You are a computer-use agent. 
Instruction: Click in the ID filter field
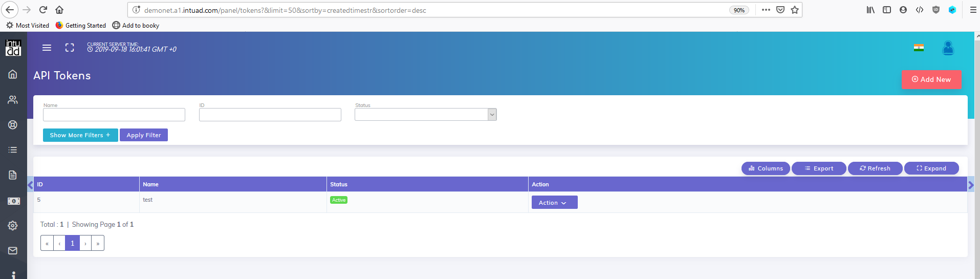[270, 115]
